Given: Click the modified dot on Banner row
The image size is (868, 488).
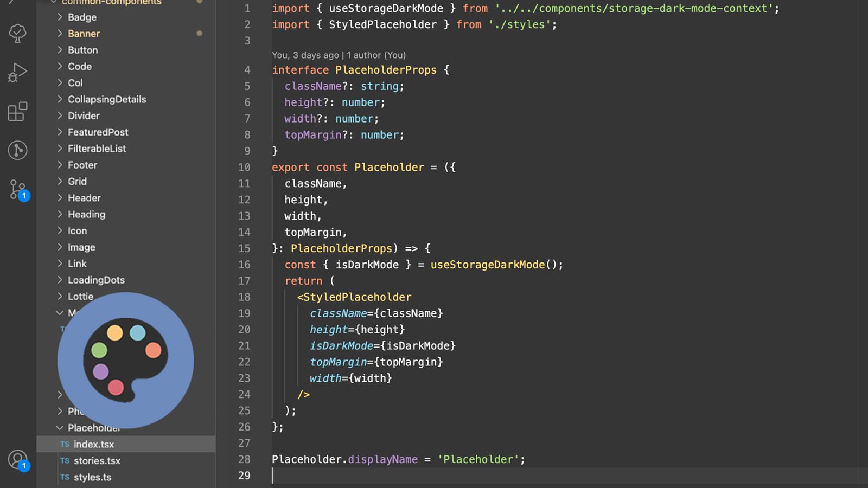Looking at the screenshot, I should 200,34.
